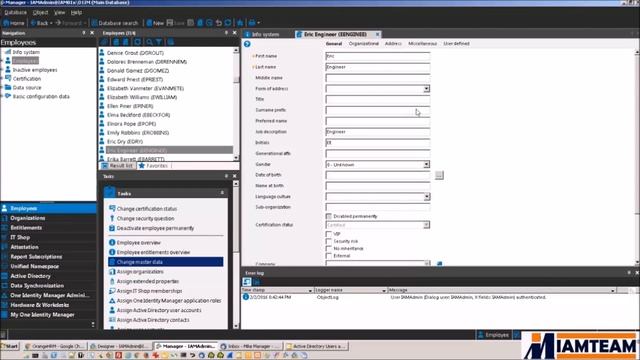Open Logger name column filter dropdown
640x360 pixels.
coord(384,290)
